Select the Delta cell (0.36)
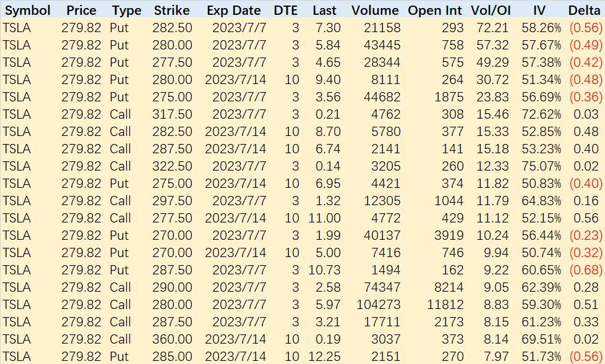Viewport: 605px width, 364px height. point(586,97)
